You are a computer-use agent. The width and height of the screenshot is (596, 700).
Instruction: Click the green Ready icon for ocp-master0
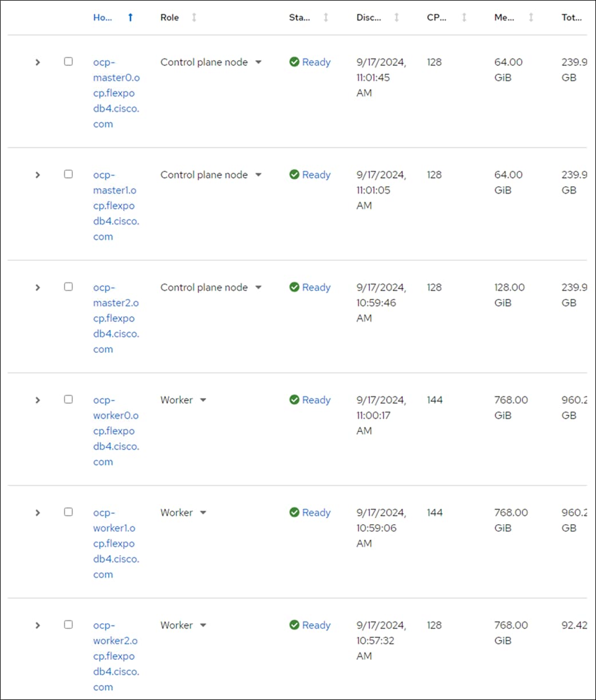[x=294, y=62]
